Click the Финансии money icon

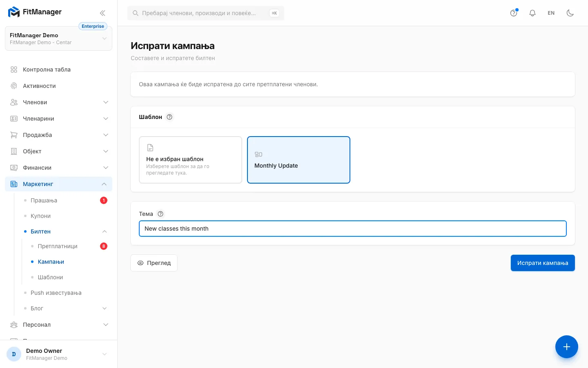14,168
